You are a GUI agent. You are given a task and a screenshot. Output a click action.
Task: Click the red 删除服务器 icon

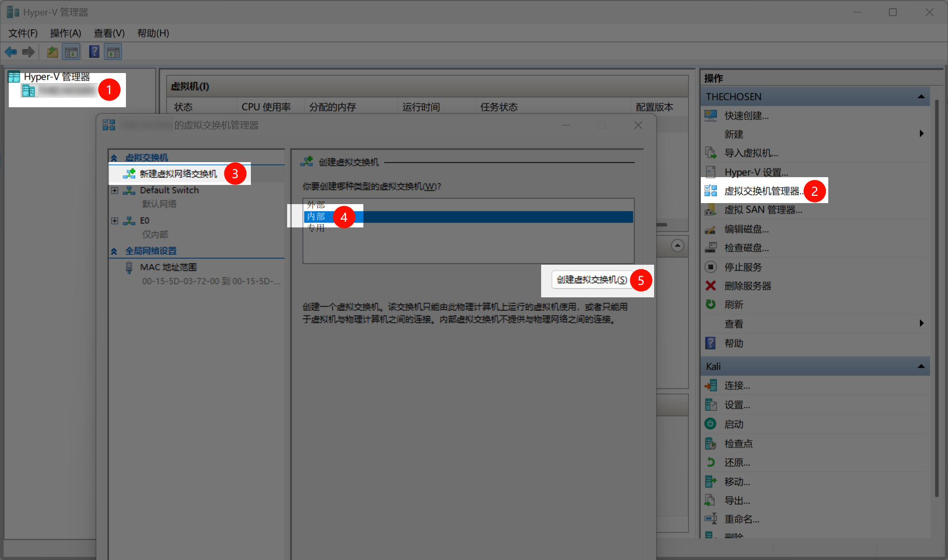(x=711, y=286)
